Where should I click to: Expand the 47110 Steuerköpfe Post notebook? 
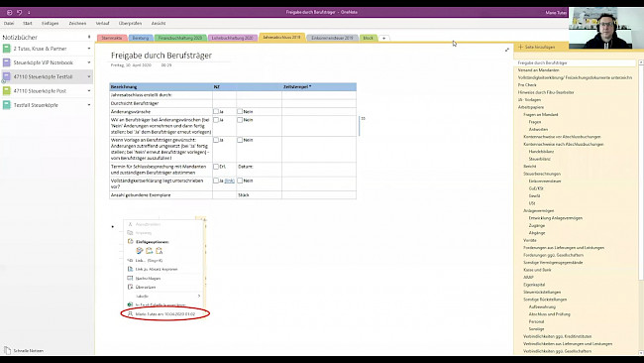point(89,91)
